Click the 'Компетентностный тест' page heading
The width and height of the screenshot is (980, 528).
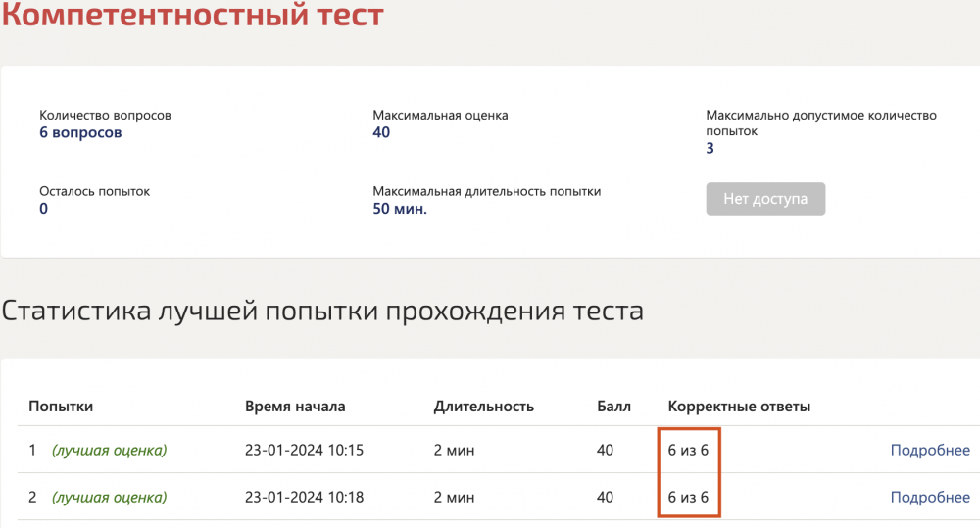coord(192,16)
